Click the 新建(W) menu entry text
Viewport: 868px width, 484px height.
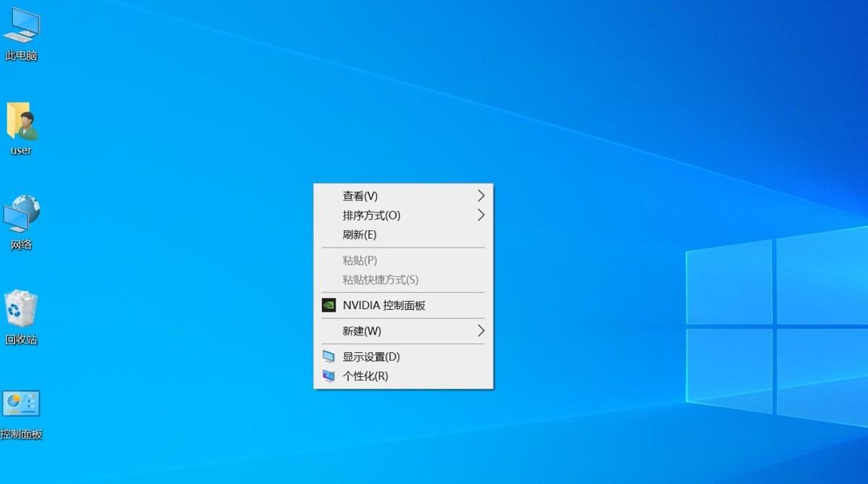click(x=362, y=331)
